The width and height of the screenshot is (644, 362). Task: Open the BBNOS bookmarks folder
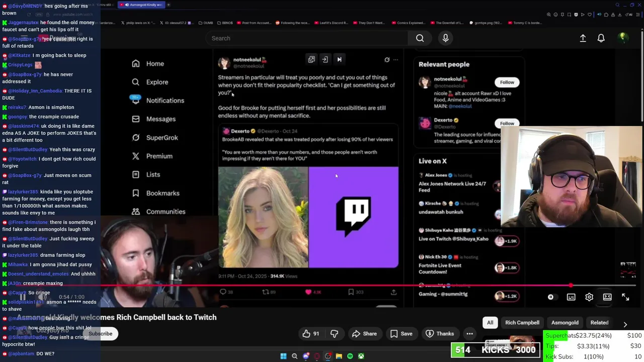click(x=224, y=23)
